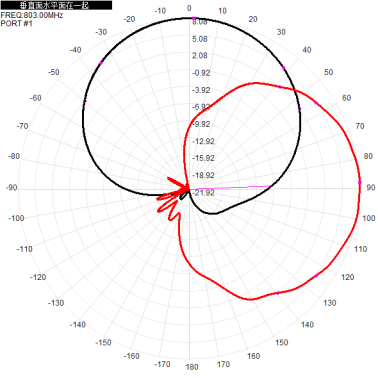378x378 pixels.
Task: Click the positive 160 degree angle label
Action: click(253, 356)
